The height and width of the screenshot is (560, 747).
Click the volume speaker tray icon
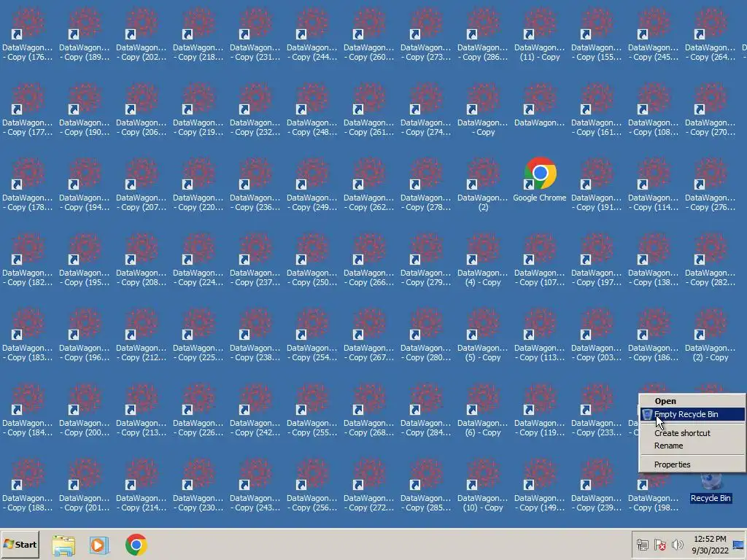[677, 545]
